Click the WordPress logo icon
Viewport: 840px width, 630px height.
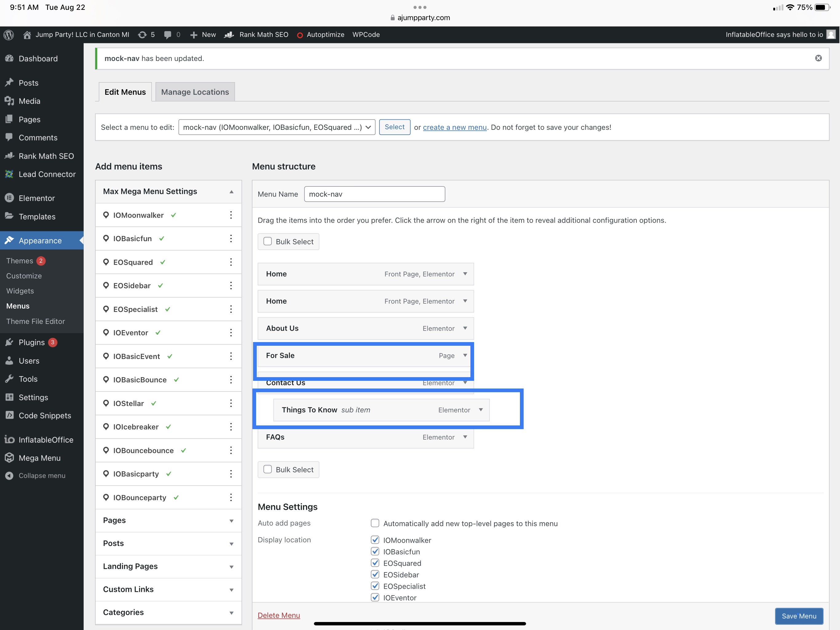[x=9, y=34]
